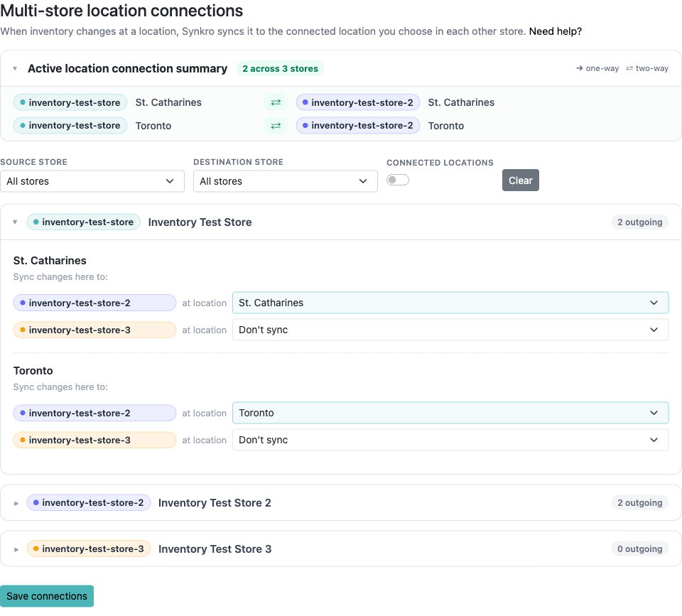Viewport: 682px width, 616px height.
Task: Click inventory-test-store-2 chip under St. Catharines heading
Action: [94, 303]
